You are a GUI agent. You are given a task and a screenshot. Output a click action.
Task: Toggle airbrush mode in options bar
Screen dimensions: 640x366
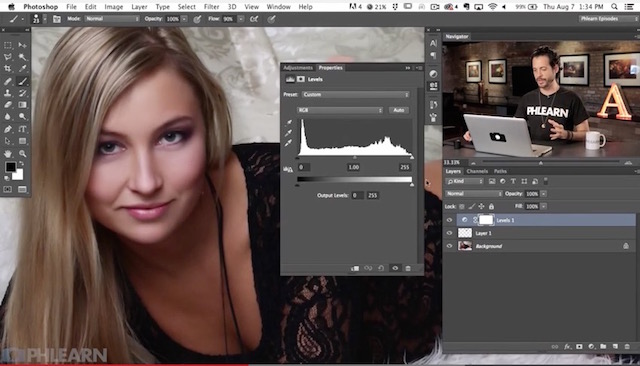coord(254,19)
